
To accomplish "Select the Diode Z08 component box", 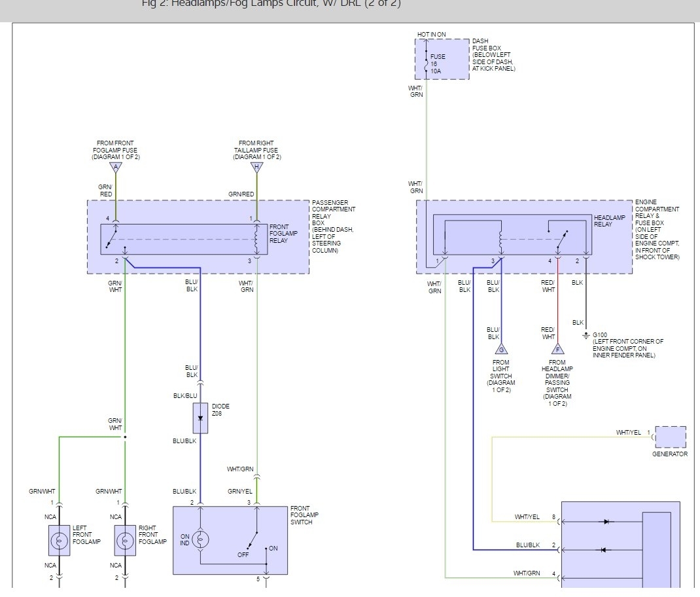I will click(x=200, y=418).
